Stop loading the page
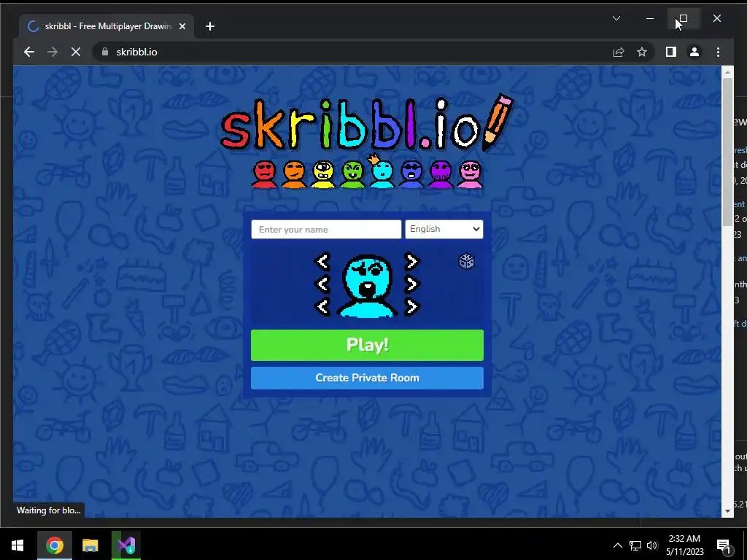This screenshot has height=560, width=747. (x=76, y=52)
